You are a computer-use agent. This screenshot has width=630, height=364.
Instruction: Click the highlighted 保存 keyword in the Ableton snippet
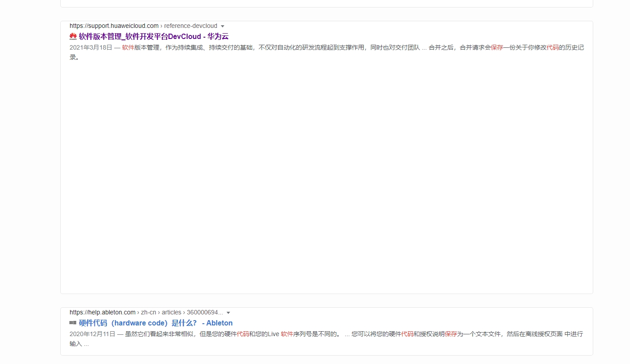451,333
